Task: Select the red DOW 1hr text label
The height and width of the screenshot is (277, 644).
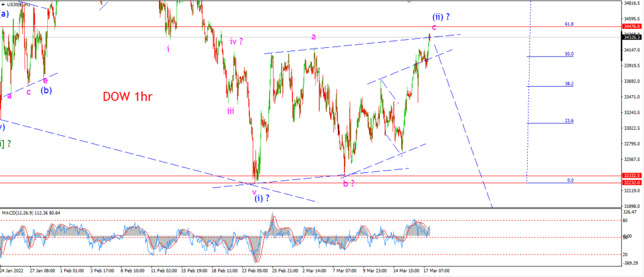Action: click(x=128, y=97)
